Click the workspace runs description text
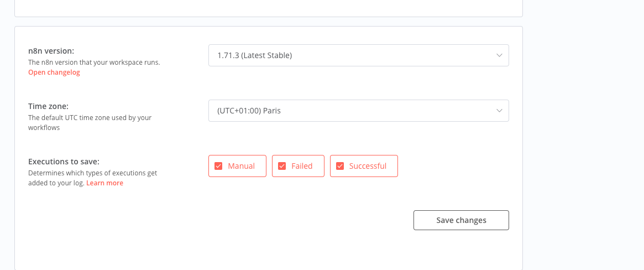 pos(94,63)
